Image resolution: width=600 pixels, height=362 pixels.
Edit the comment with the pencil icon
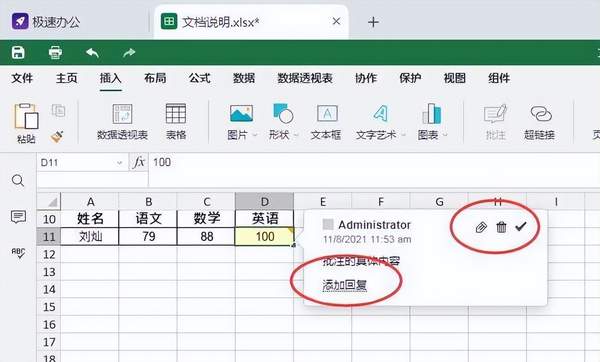coord(481,227)
